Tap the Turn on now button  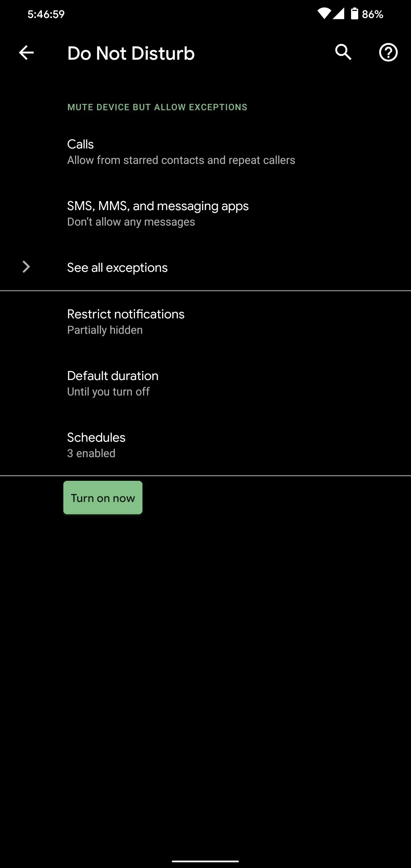[x=103, y=498]
